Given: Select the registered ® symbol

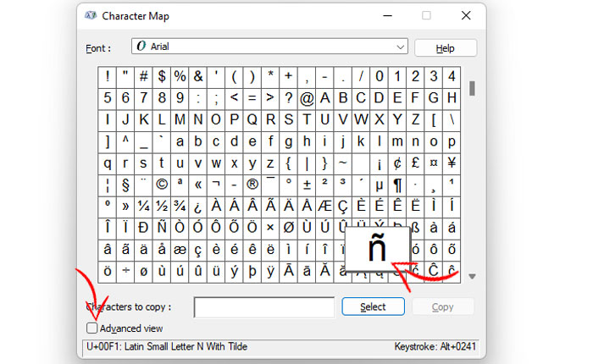Looking at the screenshot, I should (252, 185).
